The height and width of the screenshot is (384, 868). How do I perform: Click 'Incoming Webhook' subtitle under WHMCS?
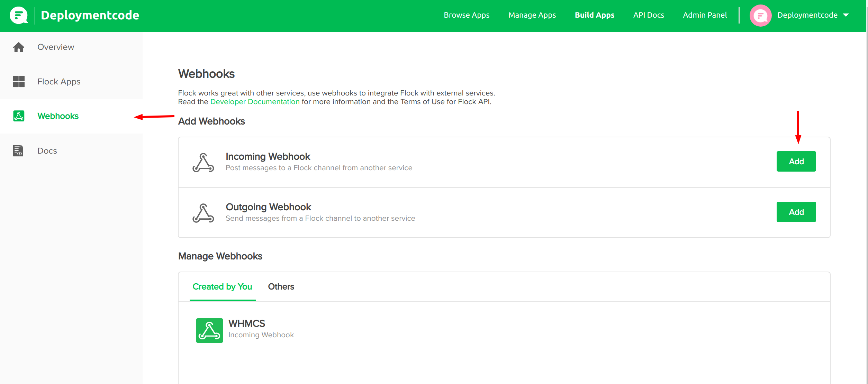tap(261, 335)
